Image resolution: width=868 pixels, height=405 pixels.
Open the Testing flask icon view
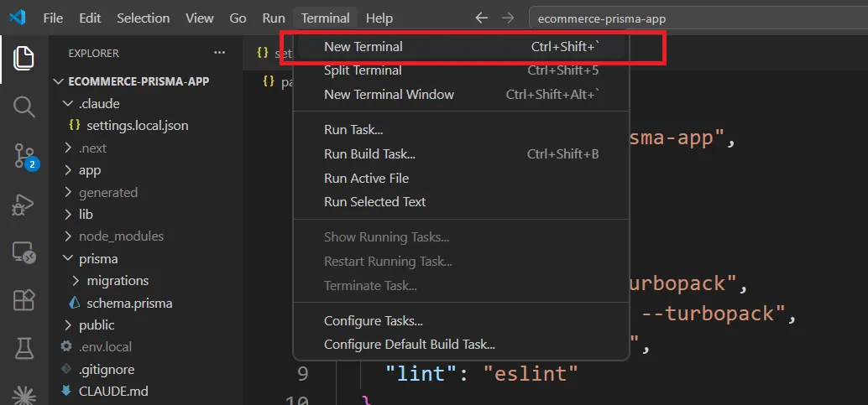click(24, 348)
